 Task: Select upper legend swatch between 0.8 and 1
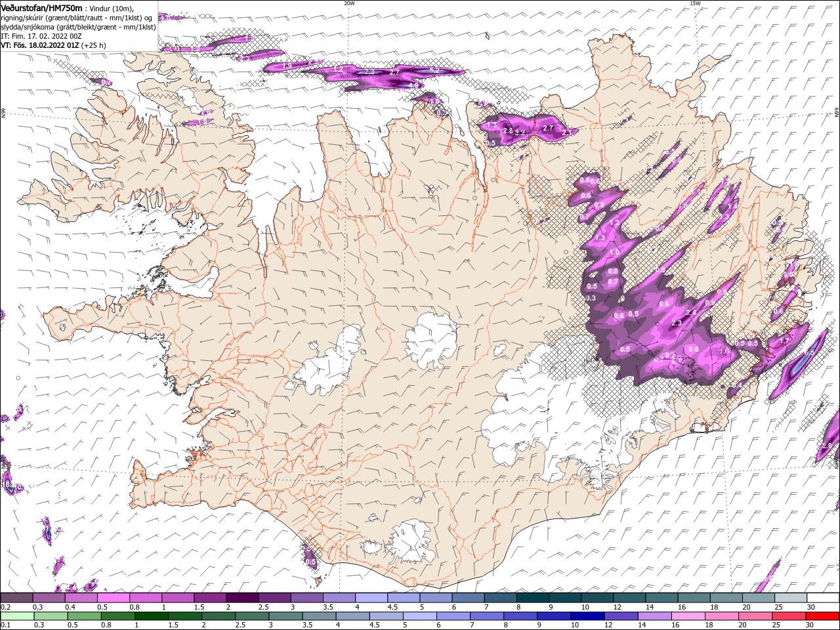pos(146,597)
